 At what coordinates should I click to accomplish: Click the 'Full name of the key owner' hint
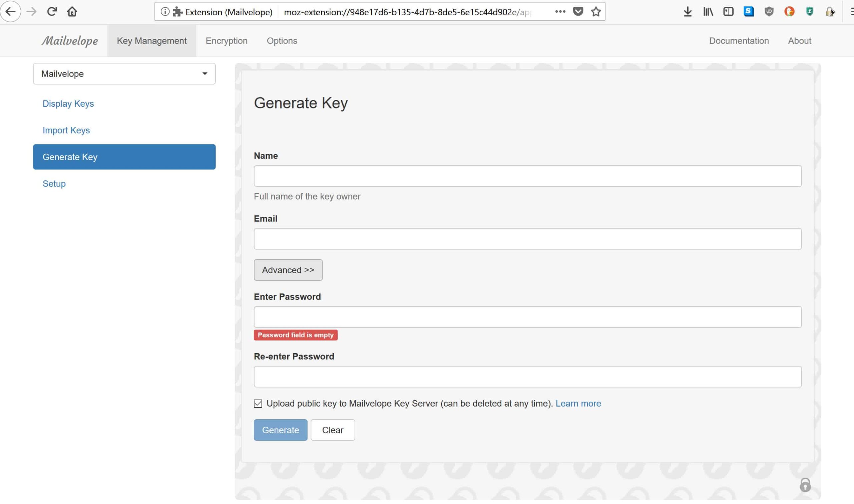pyautogui.click(x=307, y=196)
